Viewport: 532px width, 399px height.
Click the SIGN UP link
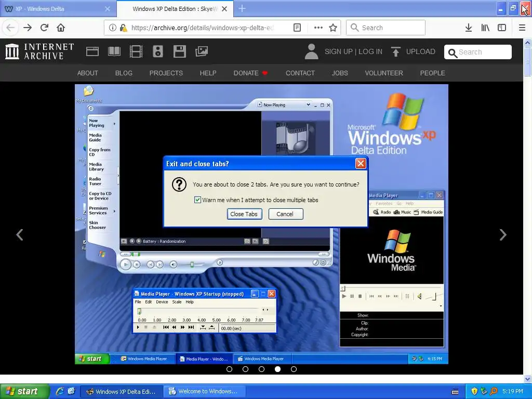[338, 51]
